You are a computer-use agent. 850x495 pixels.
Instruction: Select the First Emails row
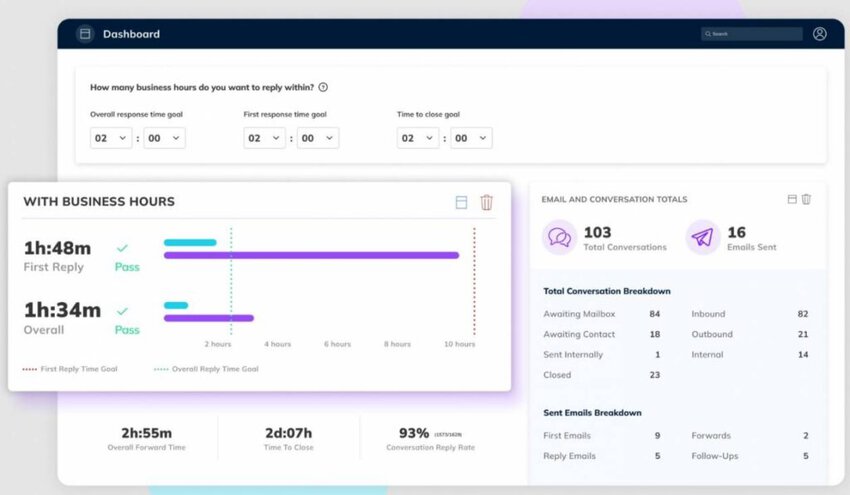coord(602,435)
